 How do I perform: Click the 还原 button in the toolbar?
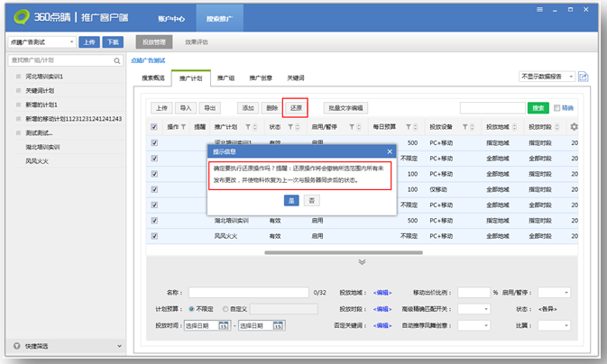[x=295, y=108]
